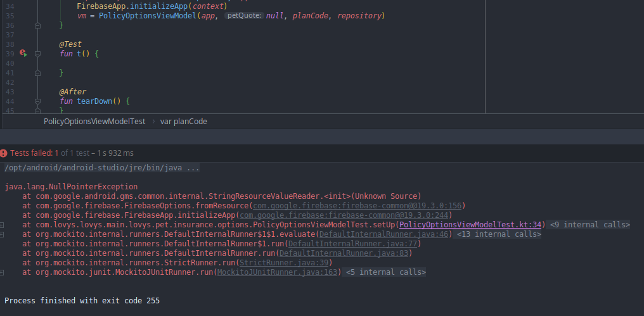Click the folded java command line ellipsis

coord(193,168)
